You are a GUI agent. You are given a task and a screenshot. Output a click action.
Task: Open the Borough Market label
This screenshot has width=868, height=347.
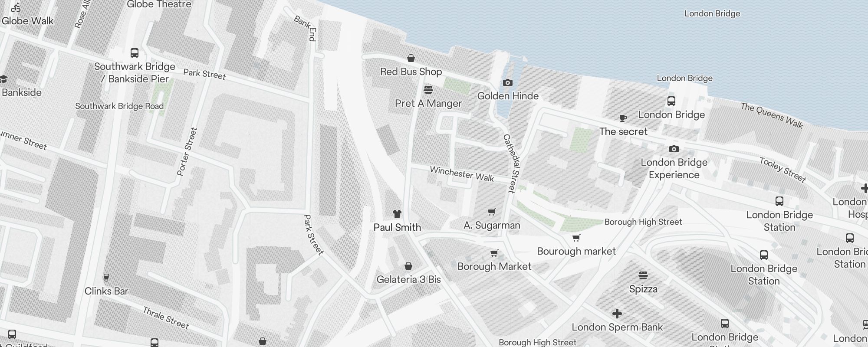(x=494, y=266)
